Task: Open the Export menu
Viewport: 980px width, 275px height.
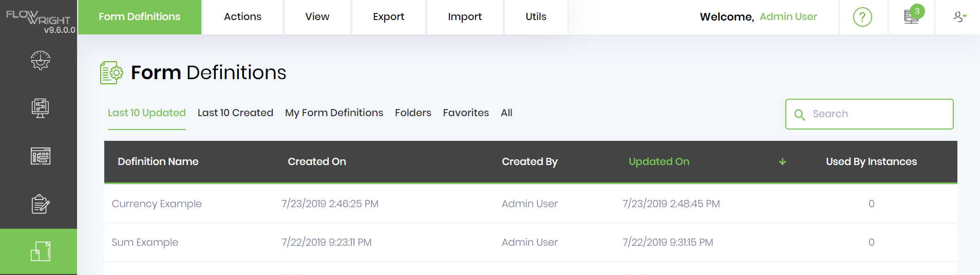Action: click(388, 17)
